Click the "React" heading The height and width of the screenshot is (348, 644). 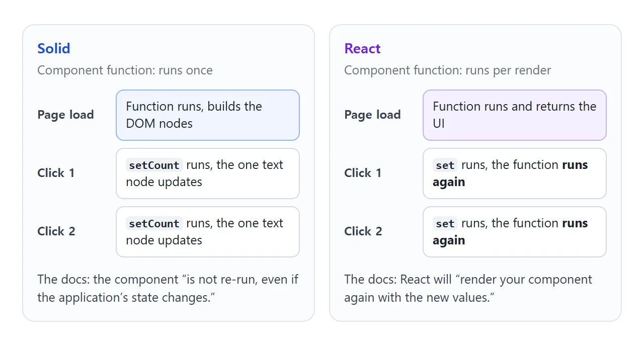click(x=362, y=49)
